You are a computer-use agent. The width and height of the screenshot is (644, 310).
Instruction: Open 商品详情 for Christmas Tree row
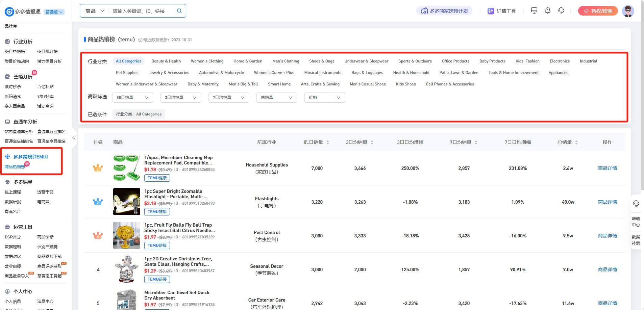click(607, 269)
